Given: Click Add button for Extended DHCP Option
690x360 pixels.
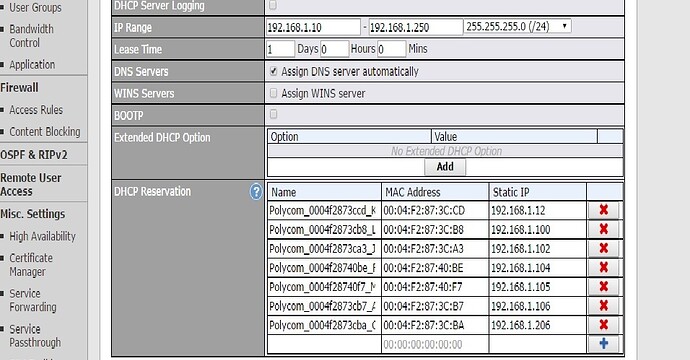Looking at the screenshot, I should click(445, 167).
